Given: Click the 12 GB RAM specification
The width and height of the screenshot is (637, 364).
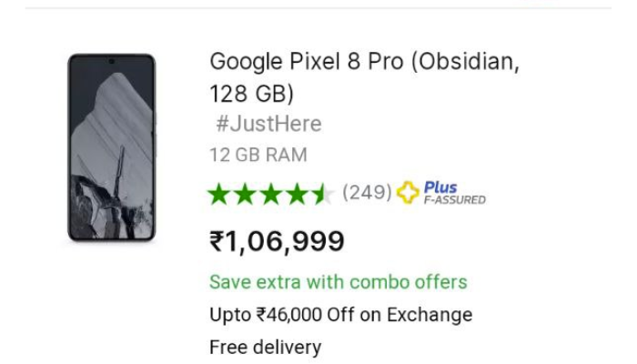Looking at the screenshot, I should click(x=258, y=155).
